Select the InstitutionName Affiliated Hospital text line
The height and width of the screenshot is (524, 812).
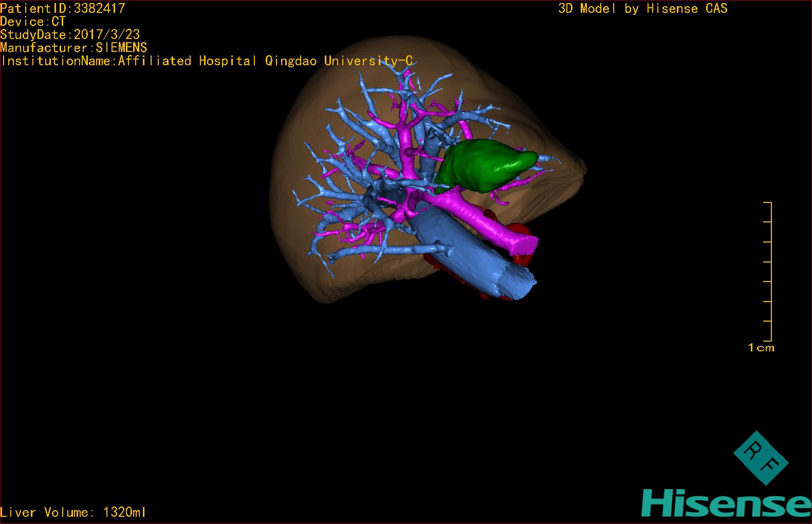click(207, 61)
